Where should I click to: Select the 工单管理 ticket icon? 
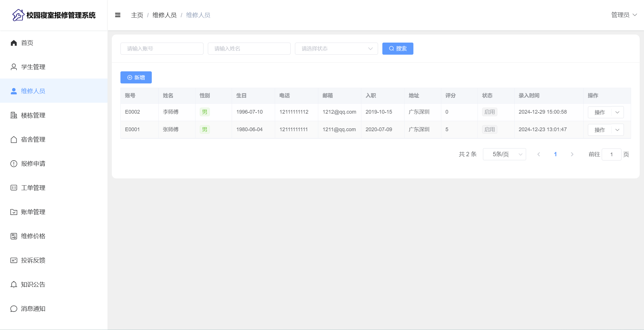14,188
